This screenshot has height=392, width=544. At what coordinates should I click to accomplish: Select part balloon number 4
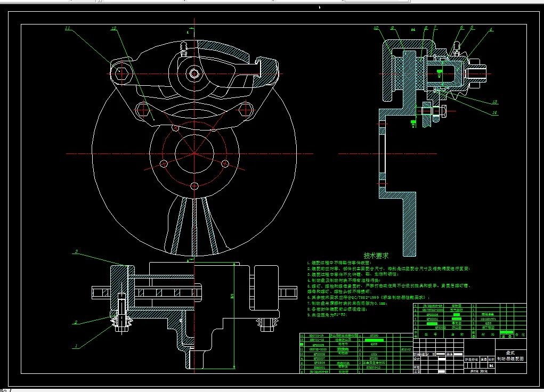coord(491,29)
